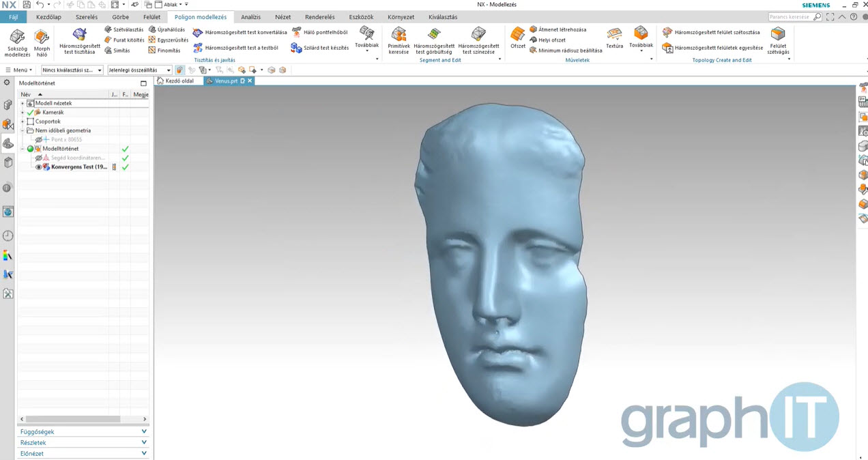Select the Morph háló tool
Screen dimensions: 868x460
click(x=42, y=37)
